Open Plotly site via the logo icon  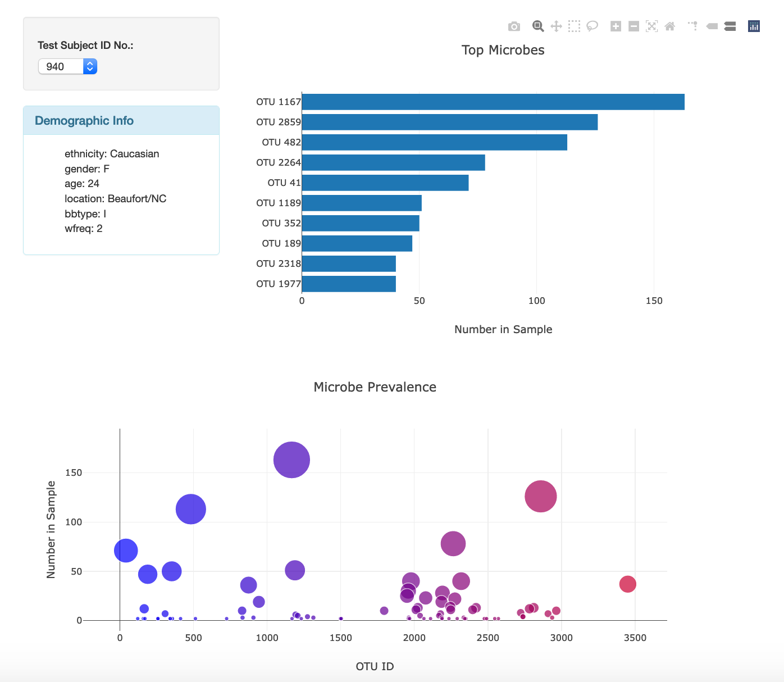[754, 26]
